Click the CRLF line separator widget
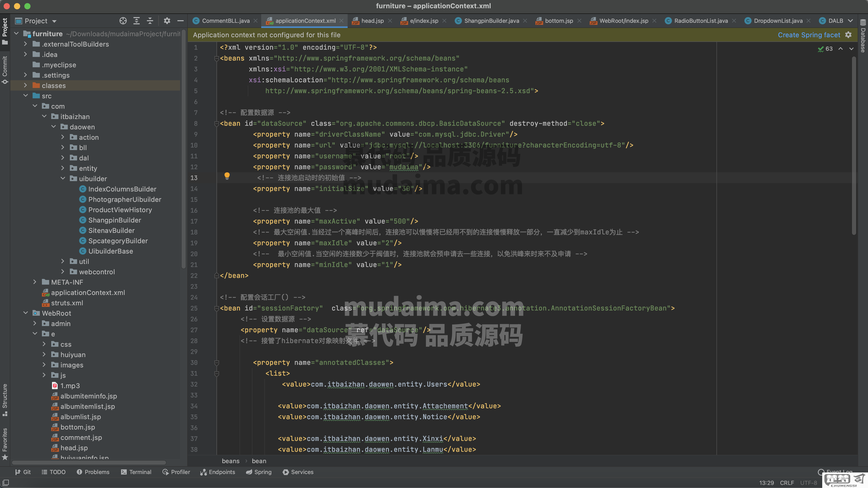 click(x=787, y=483)
